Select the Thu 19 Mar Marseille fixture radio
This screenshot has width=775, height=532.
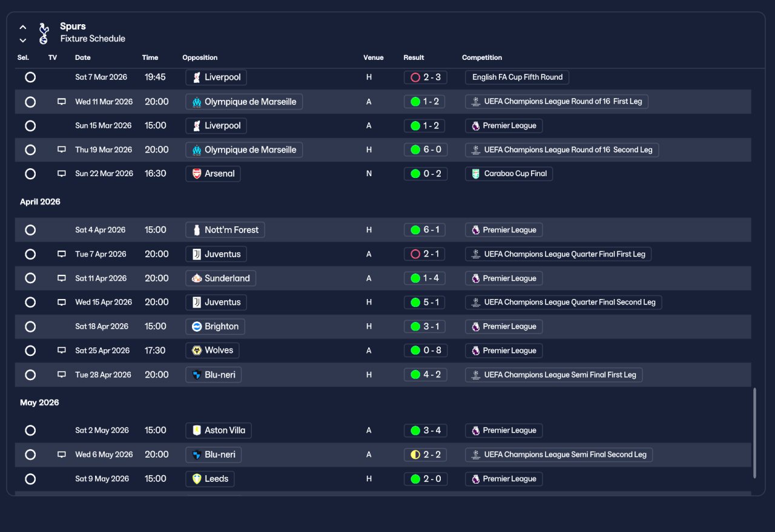click(x=30, y=149)
